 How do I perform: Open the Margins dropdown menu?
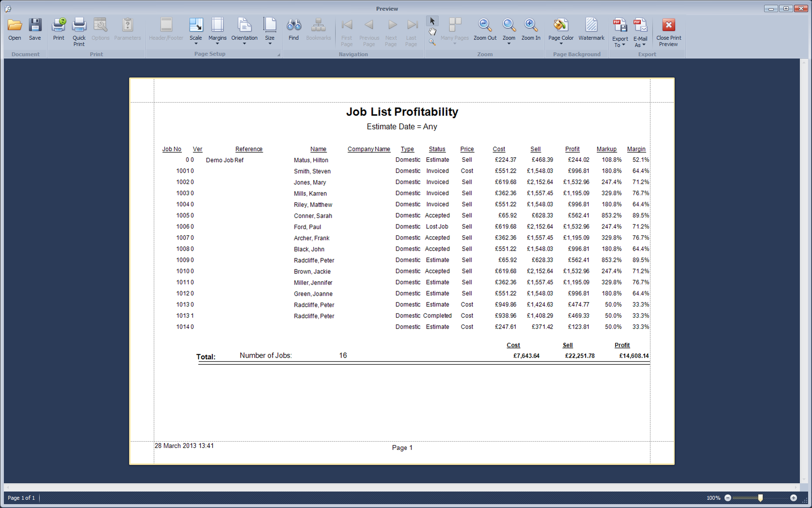pyautogui.click(x=217, y=31)
